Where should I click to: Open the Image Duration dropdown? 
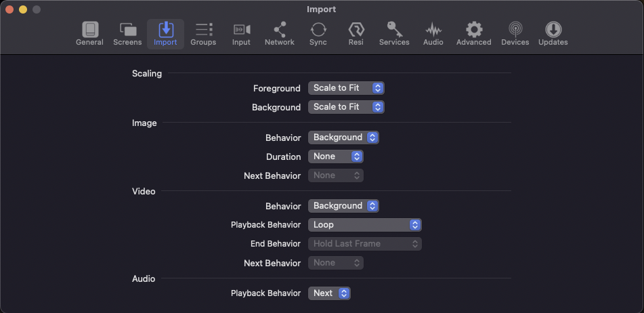tap(336, 156)
